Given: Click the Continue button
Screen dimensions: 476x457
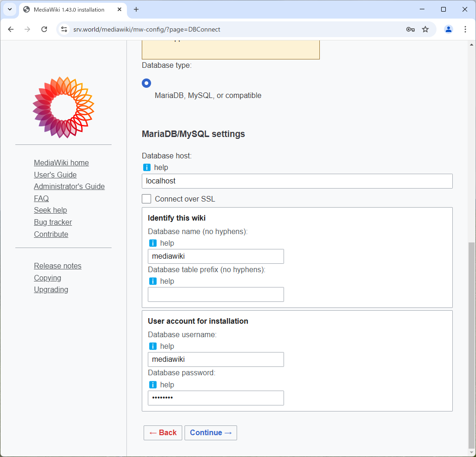Looking at the screenshot, I should click(211, 433).
